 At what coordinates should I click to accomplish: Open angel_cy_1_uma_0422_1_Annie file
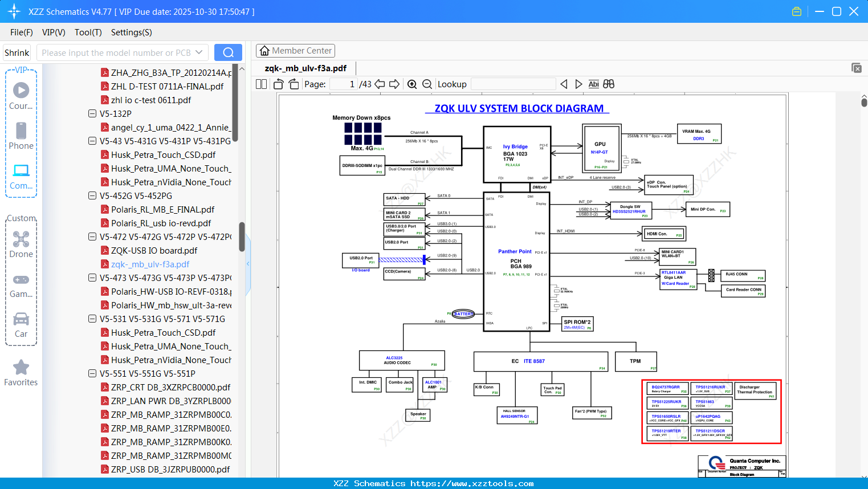point(171,127)
